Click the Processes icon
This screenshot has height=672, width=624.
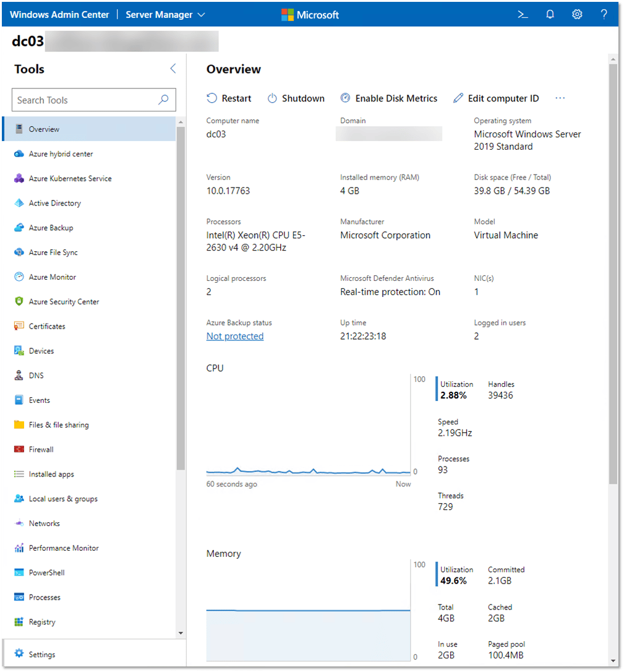coord(19,597)
